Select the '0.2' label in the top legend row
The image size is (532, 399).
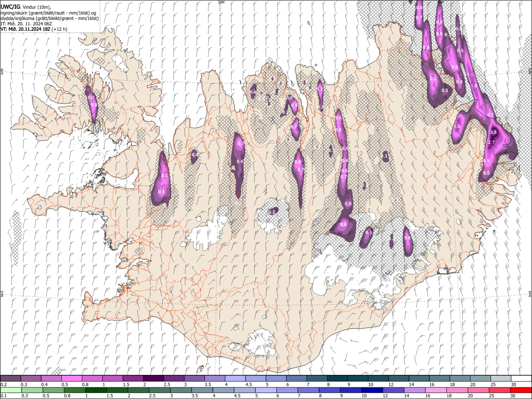[3, 384]
